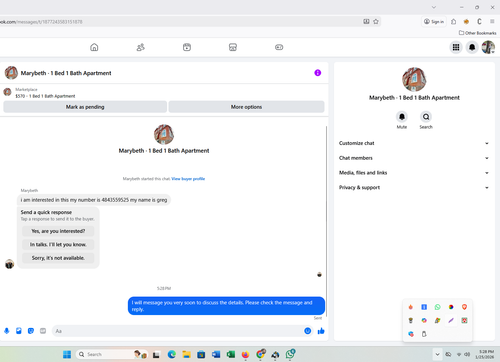500x362 pixels.
Task: Open the View buyer profile link
Action: point(188,179)
